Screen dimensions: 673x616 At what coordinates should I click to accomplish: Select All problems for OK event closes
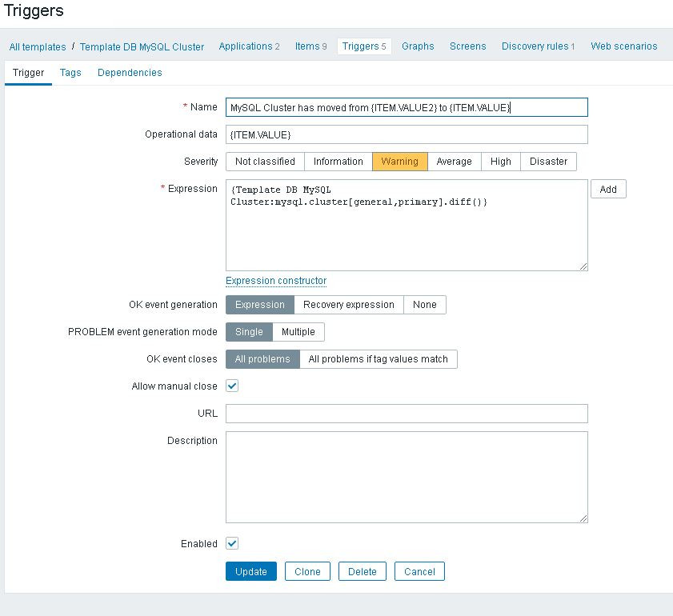tap(262, 359)
